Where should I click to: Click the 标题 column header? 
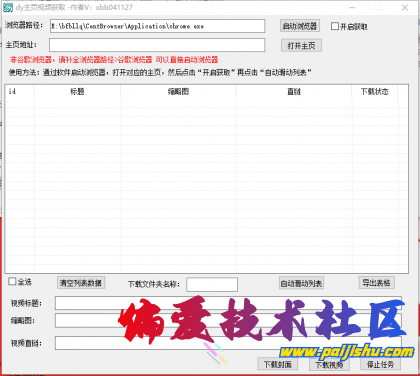pos(77,91)
